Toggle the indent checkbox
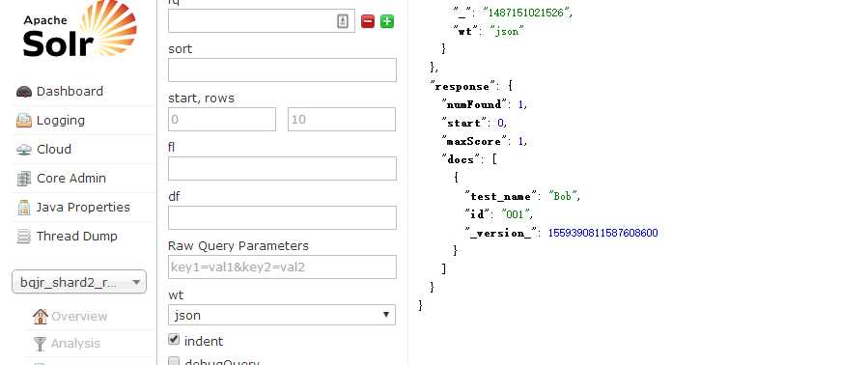 [x=174, y=339]
